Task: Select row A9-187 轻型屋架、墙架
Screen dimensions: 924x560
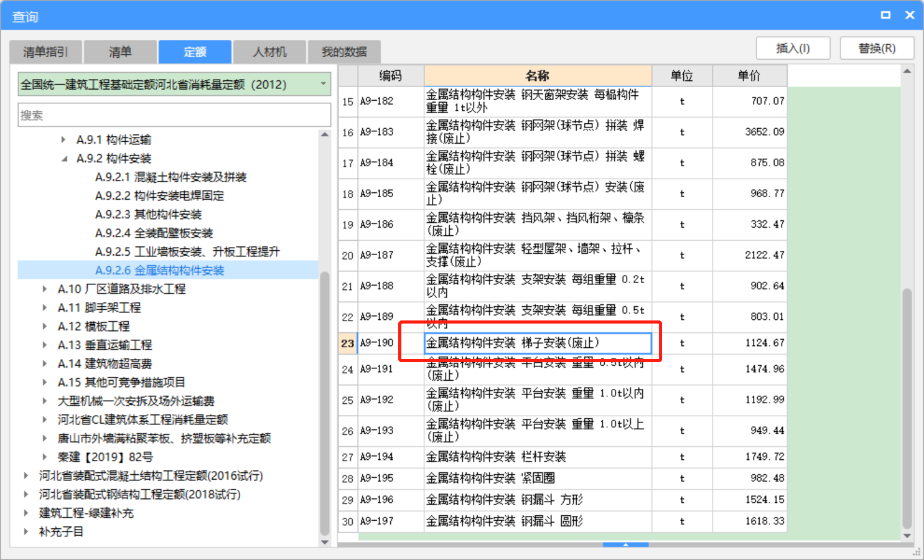Action: 563,255
